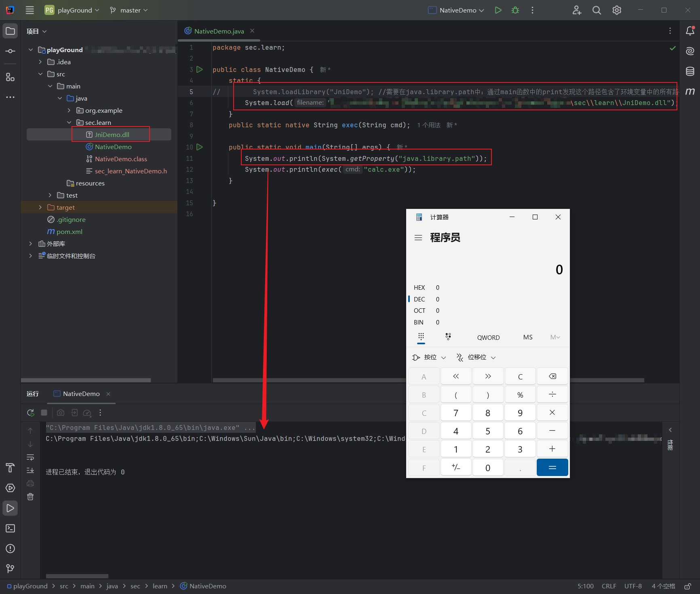Viewport: 700px width, 594px height.
Task: Click the Calculator clear C button
Action: (520, 377)
